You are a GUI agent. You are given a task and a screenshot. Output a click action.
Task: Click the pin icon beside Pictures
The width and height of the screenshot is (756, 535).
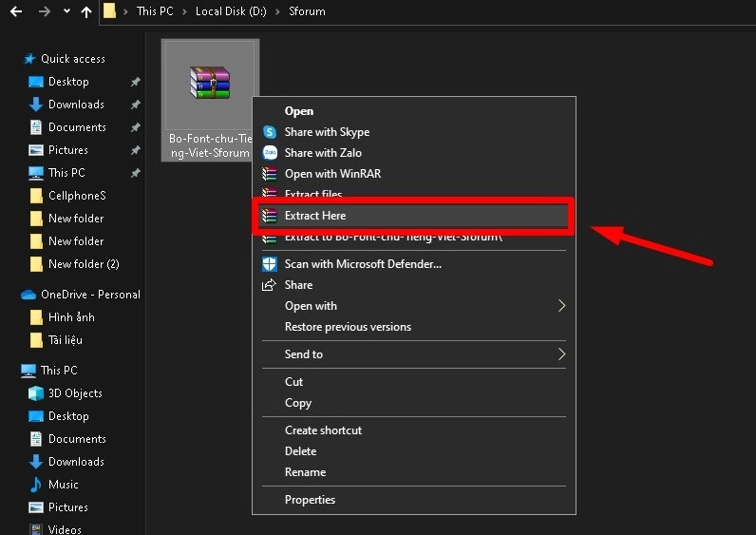click(136, 150)
